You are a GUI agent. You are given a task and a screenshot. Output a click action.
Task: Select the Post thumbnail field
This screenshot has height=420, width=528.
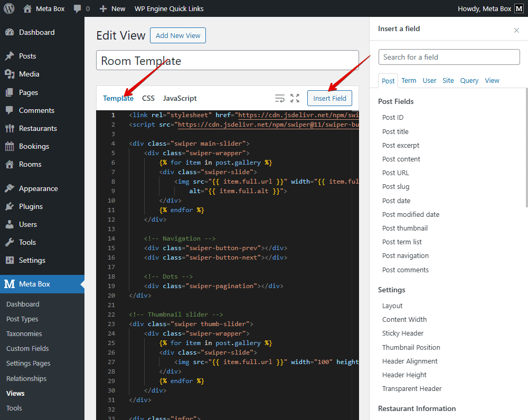[x=405, y=228]
